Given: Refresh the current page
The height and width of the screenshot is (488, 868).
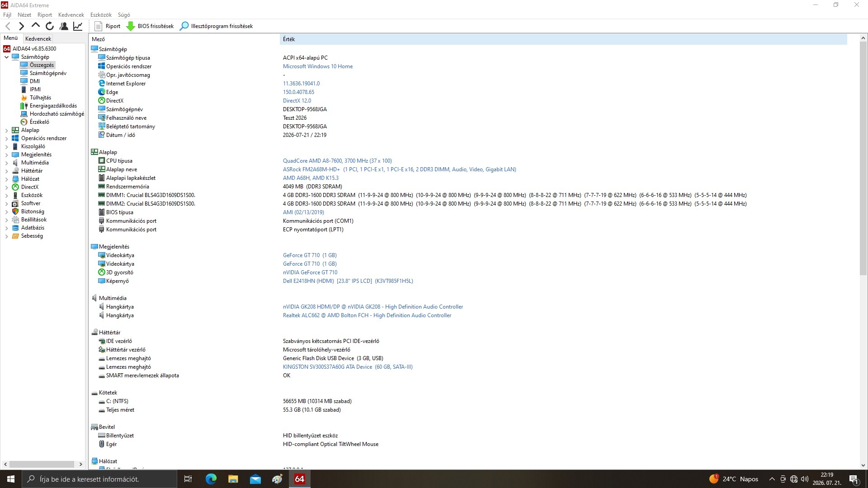Looking at the screenshot, I should point(50,26).
